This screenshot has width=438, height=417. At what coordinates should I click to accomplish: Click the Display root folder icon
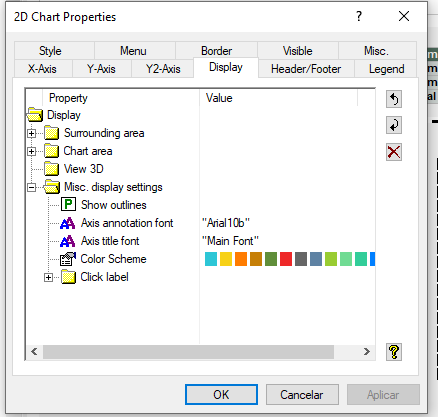[x=35, y=115]
